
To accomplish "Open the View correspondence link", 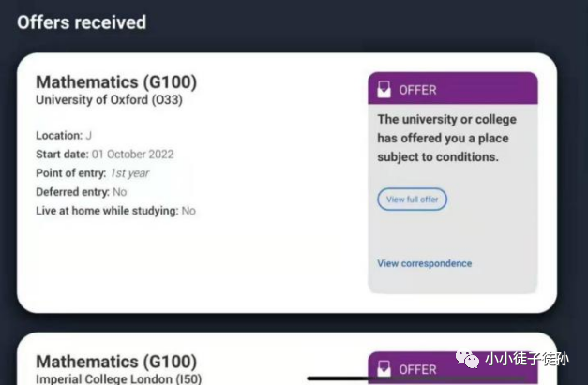I will click(x=424, y=263).
